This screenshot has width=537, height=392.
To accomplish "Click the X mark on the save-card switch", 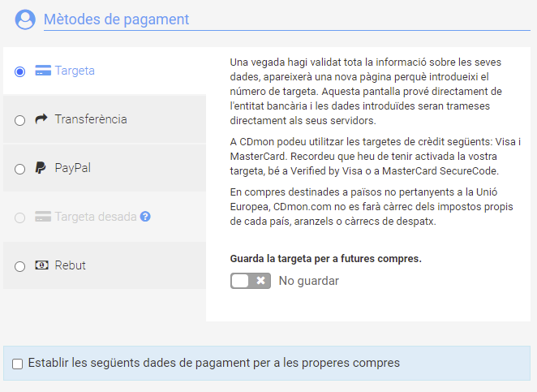I will coord(261,281).
